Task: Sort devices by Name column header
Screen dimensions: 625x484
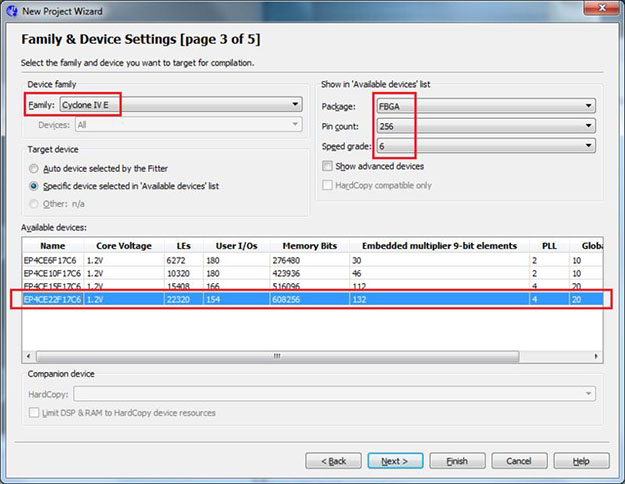Action: pyautogui.click(x=52, y=246)
